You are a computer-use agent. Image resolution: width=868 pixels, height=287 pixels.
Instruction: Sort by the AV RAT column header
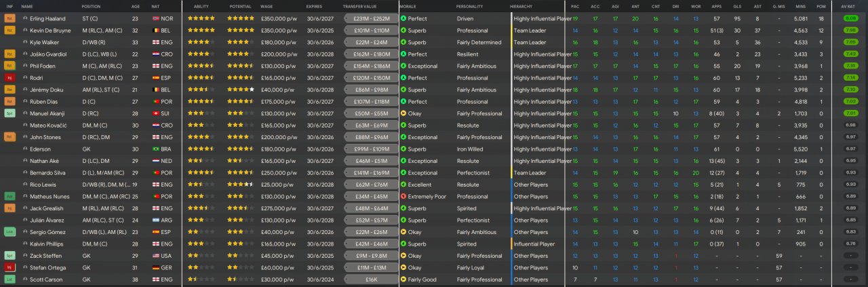(x=850, y=6)
